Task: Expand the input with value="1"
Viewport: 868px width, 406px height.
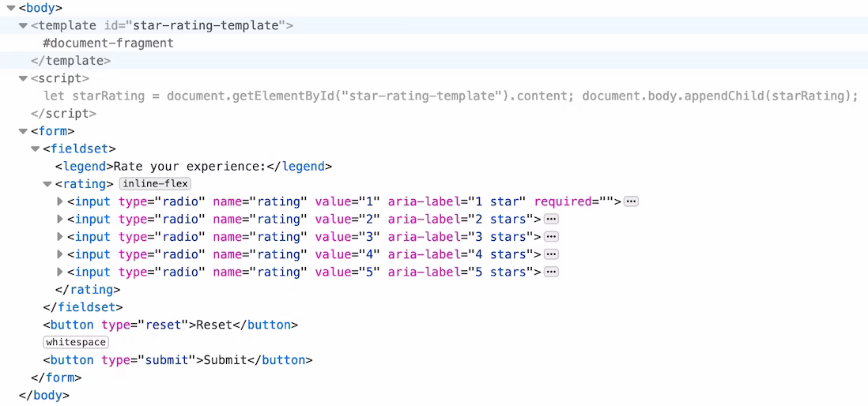Action: (x=60, y=201)
